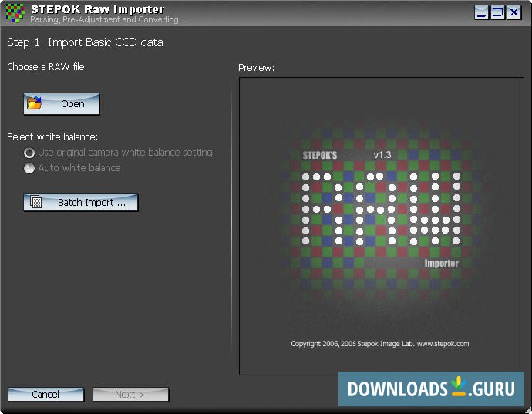Click the preview splash image

[x=382, y=226]
